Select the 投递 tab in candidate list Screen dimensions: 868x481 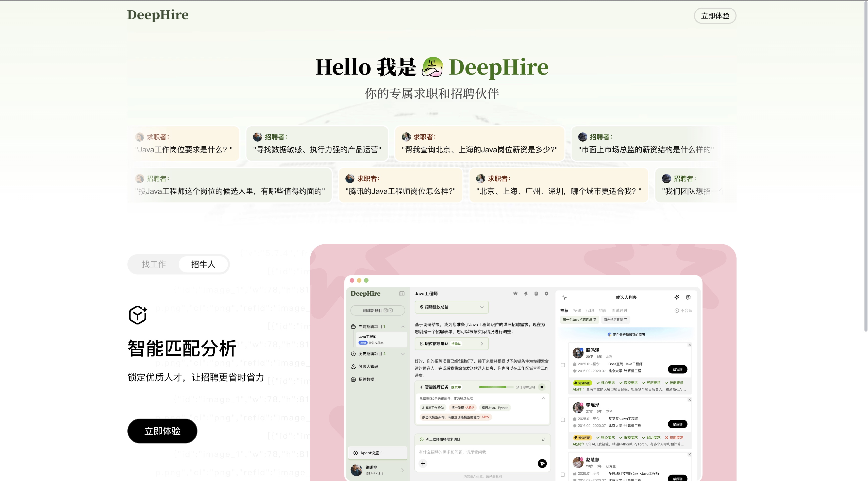578,310
